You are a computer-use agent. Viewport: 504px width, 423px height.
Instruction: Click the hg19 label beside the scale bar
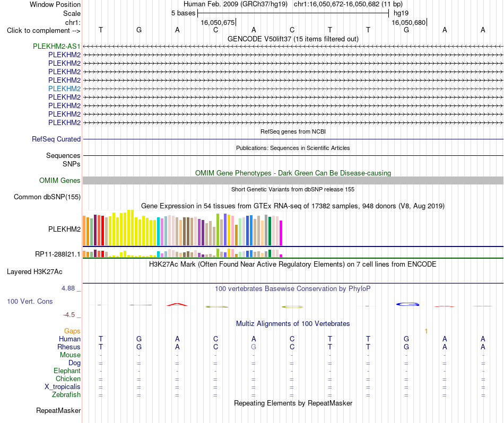[x=401, y=13]
